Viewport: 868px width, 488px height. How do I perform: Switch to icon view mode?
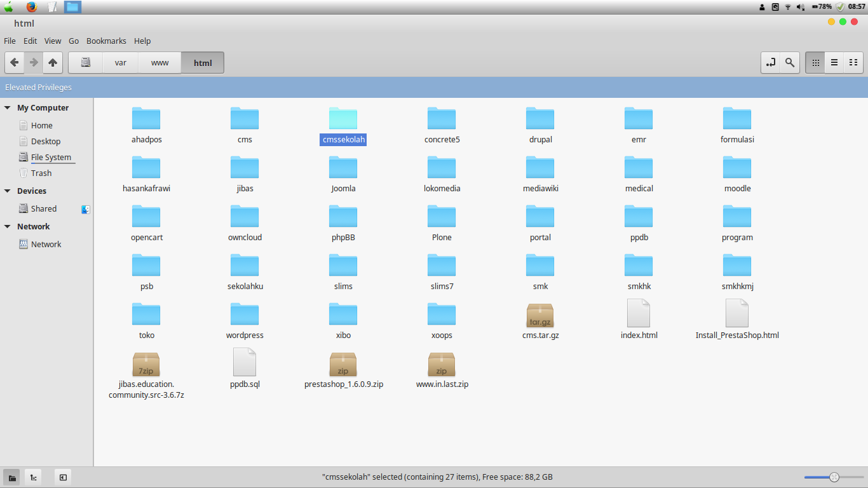(815, 63)
